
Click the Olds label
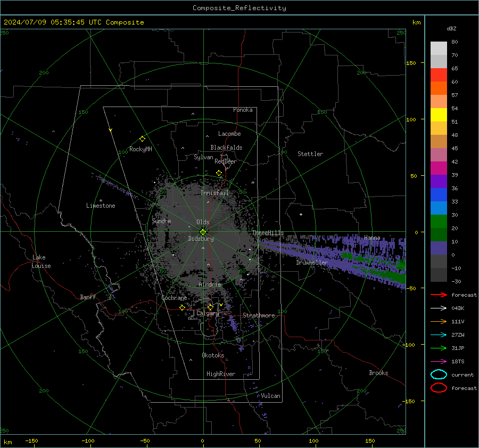(203, 222)
